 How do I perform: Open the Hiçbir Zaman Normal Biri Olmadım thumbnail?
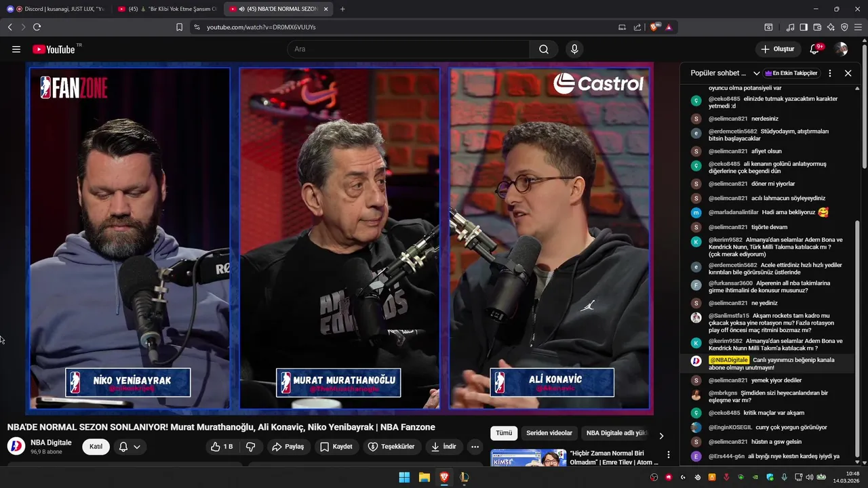(x=528, y=458)
